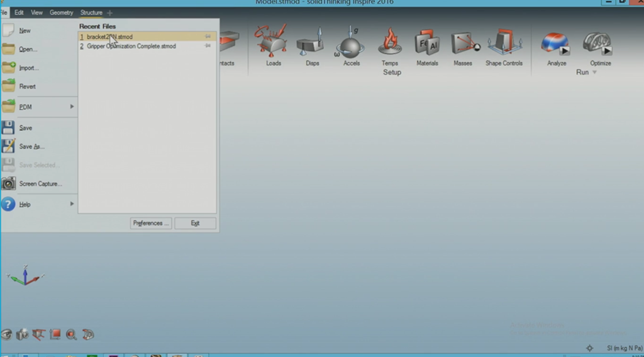Expand the Run group dropdown arrow
This screenshot has height=357, width=644.
pyautogui.click(x=594, y=72)
